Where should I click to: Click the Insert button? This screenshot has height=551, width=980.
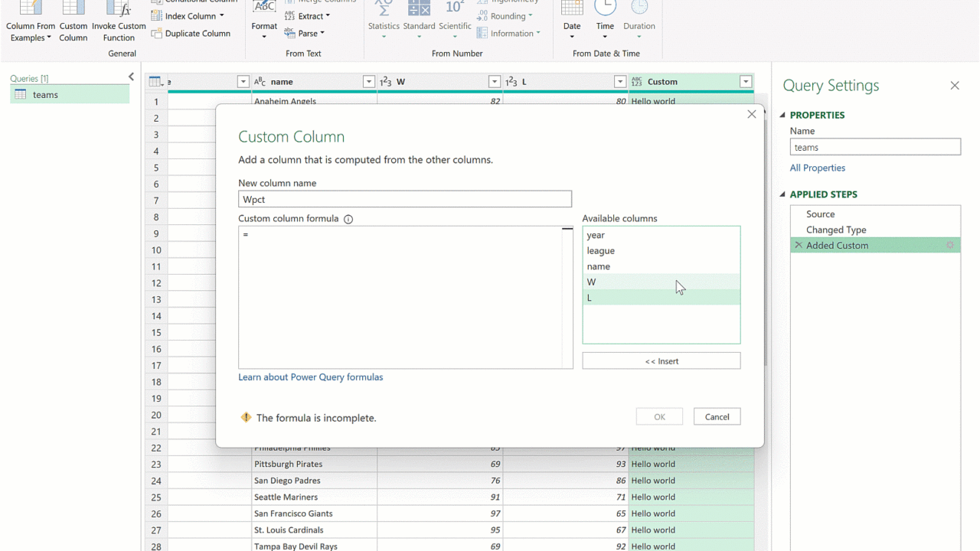(x=661, y=361)
